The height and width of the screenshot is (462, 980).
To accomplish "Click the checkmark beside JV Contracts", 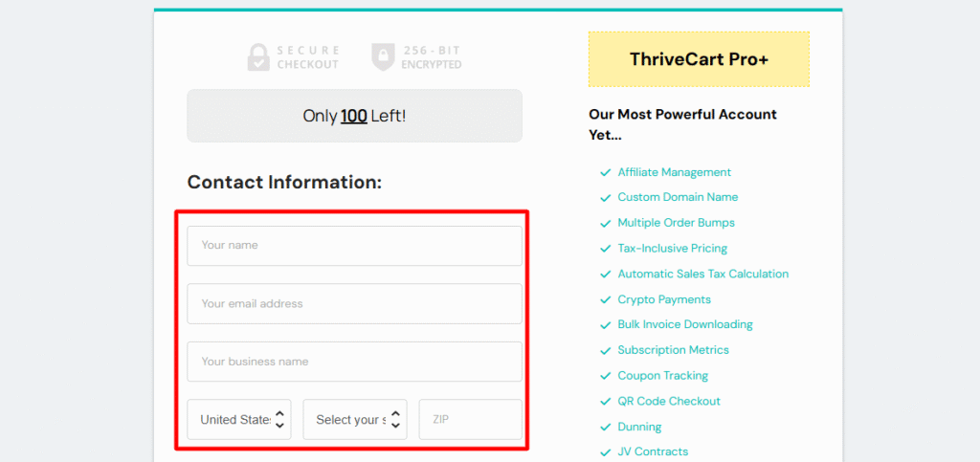I will click(x=605, y=452).
